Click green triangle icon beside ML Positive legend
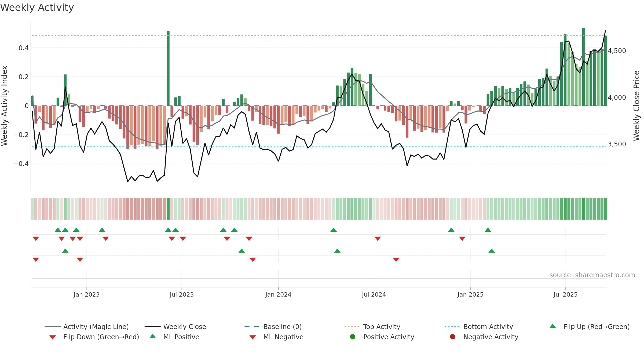Screen dimensions: 644x362 pyautogui.click(x=153, y=336)
